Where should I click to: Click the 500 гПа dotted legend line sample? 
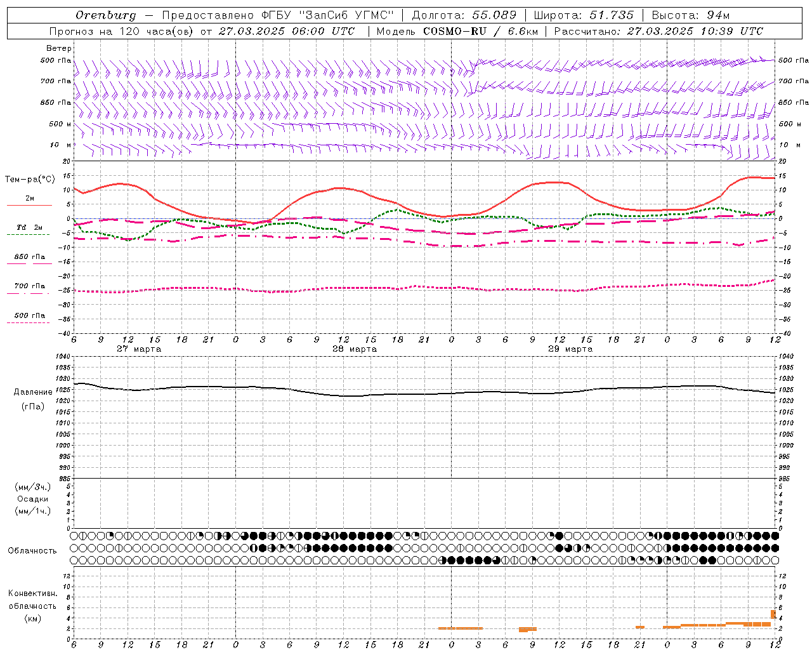[28, 322]
